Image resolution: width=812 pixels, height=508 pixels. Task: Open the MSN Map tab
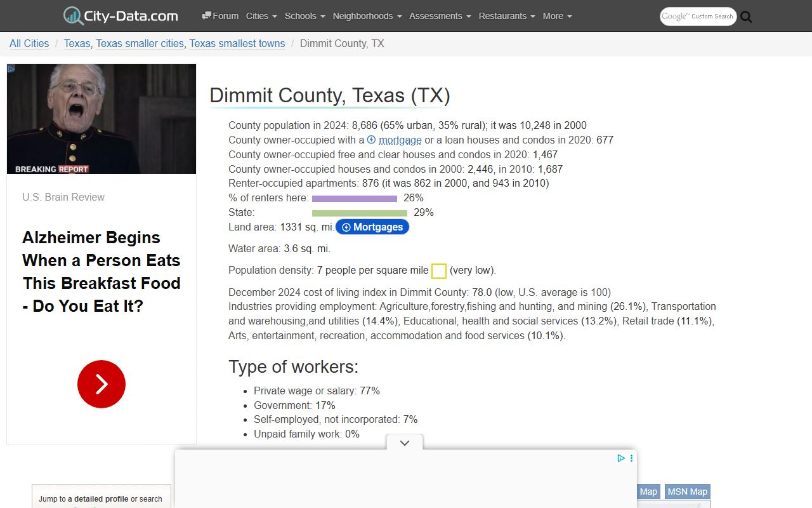click(x=687, y=491)
